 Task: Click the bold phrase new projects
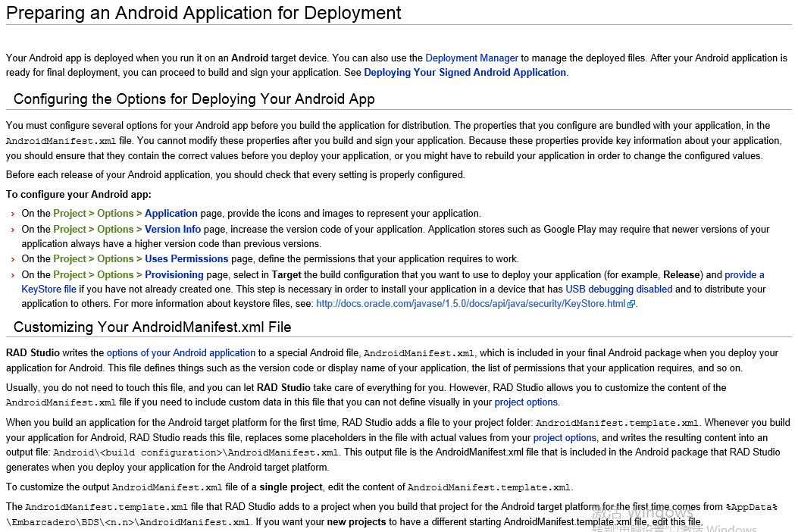click(x=356, y=522)
